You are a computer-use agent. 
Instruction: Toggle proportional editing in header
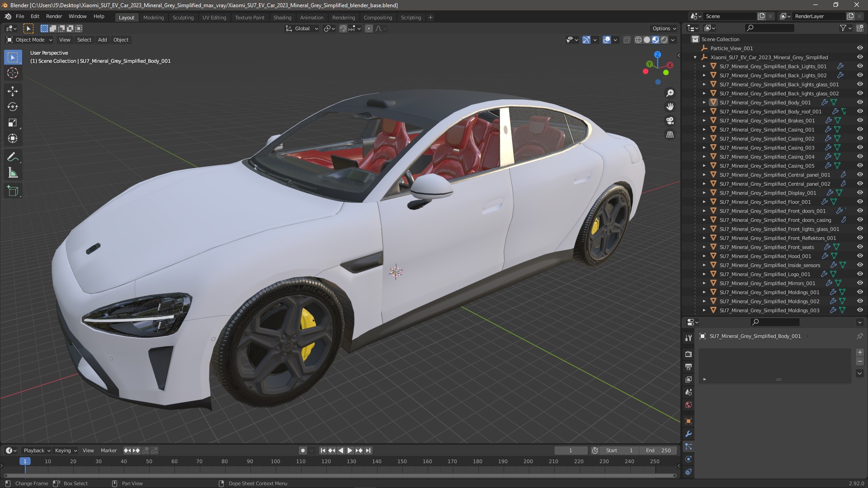coord(369,28)
